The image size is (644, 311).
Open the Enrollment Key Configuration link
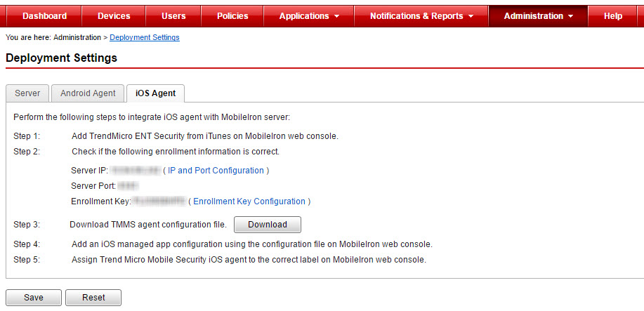click(249, 201)
